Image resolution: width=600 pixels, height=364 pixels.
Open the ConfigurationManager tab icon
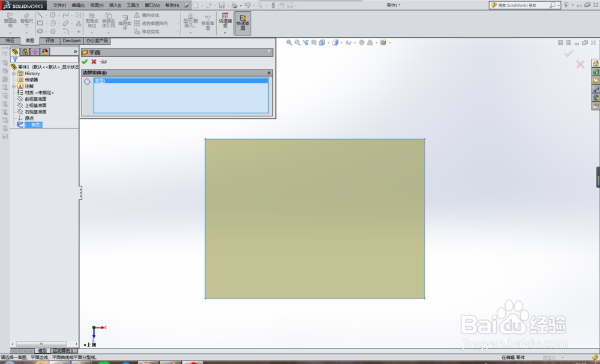click(x=35, y=52)
